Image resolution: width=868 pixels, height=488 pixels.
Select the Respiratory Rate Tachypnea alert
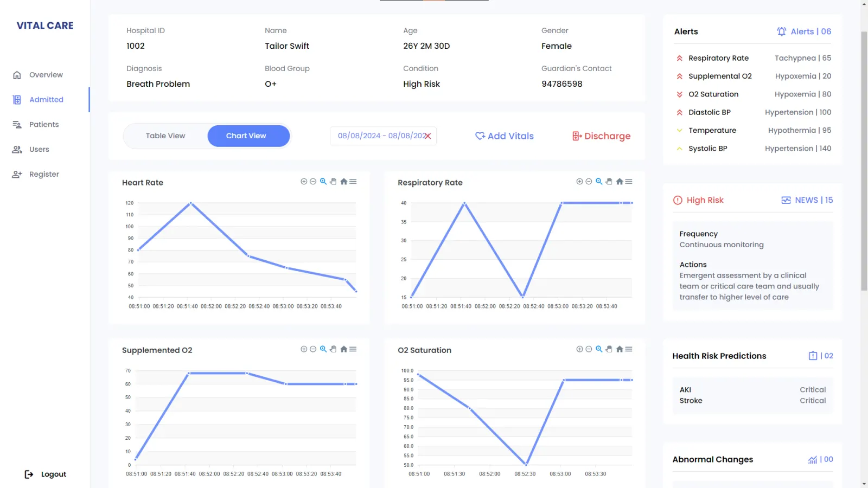pyautogui.click(x=753, y=58)
